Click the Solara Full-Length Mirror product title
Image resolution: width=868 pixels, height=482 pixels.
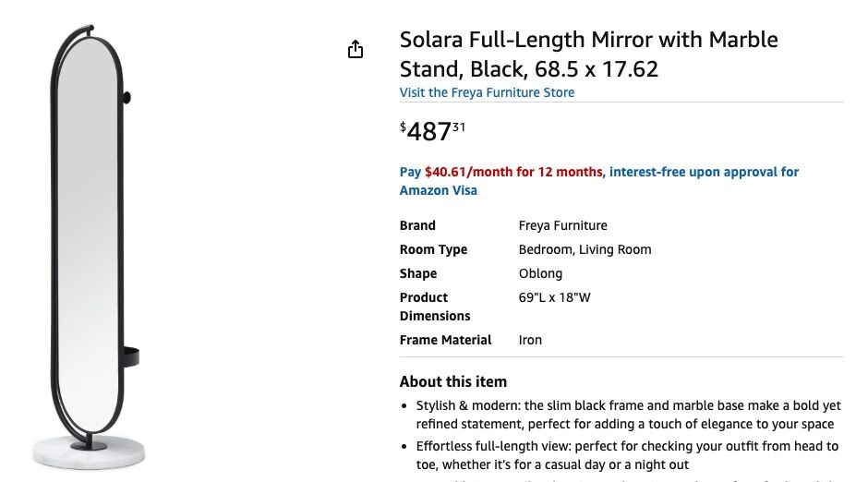pos(588,54)
